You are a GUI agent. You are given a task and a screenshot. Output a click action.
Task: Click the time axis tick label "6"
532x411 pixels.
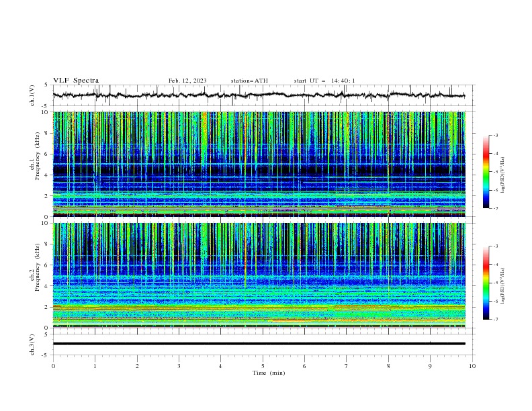[x=304, y=366]
